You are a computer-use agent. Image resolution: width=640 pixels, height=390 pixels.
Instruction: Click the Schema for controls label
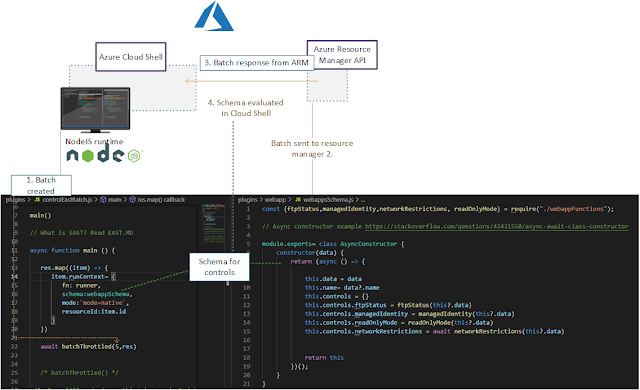click(x=219, y=267)
